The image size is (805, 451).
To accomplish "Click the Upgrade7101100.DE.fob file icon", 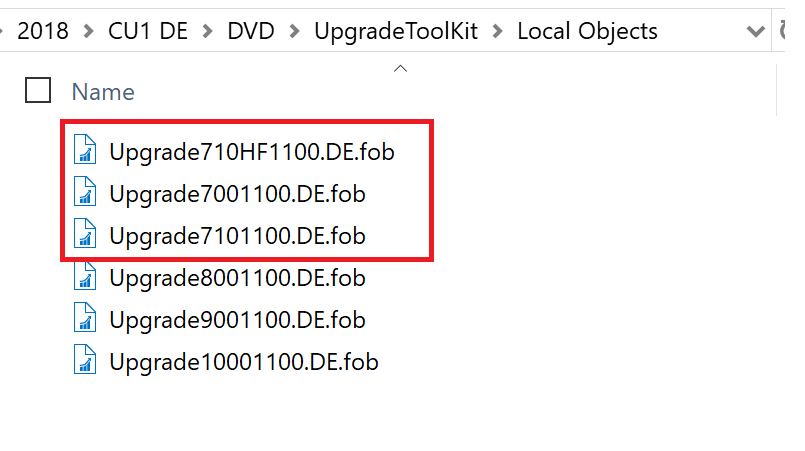I will pyautogui.click(x=85, y=236).
